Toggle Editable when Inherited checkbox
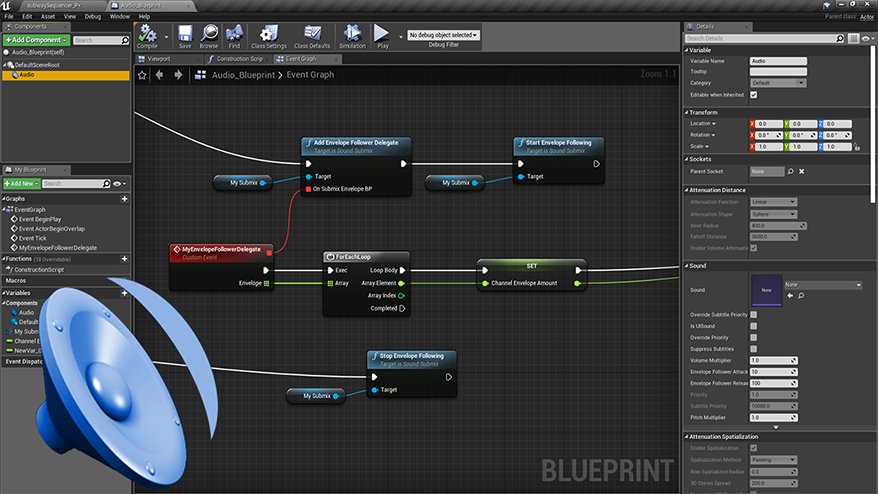Screen dimensions: 878x494 (754, 95)
